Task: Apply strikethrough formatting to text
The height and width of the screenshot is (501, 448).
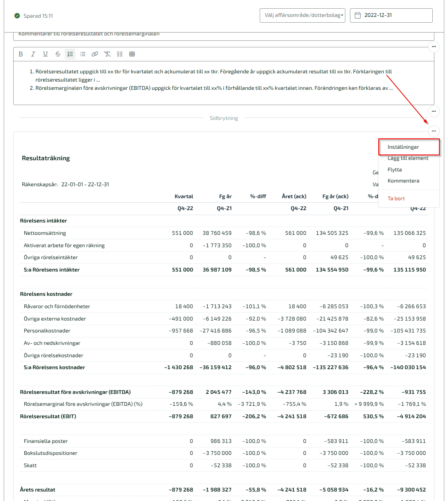Action: [58, 54]
